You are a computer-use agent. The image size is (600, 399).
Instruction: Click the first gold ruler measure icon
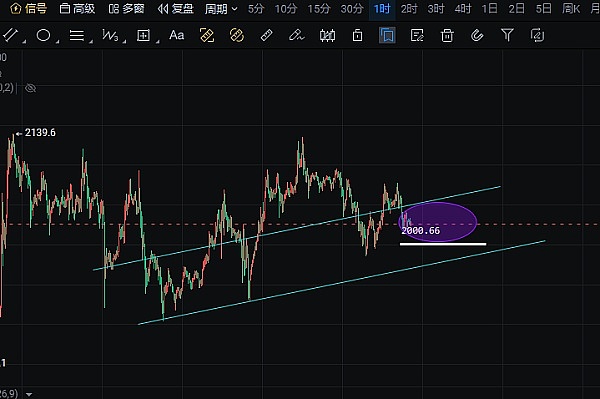click(207, 36)
